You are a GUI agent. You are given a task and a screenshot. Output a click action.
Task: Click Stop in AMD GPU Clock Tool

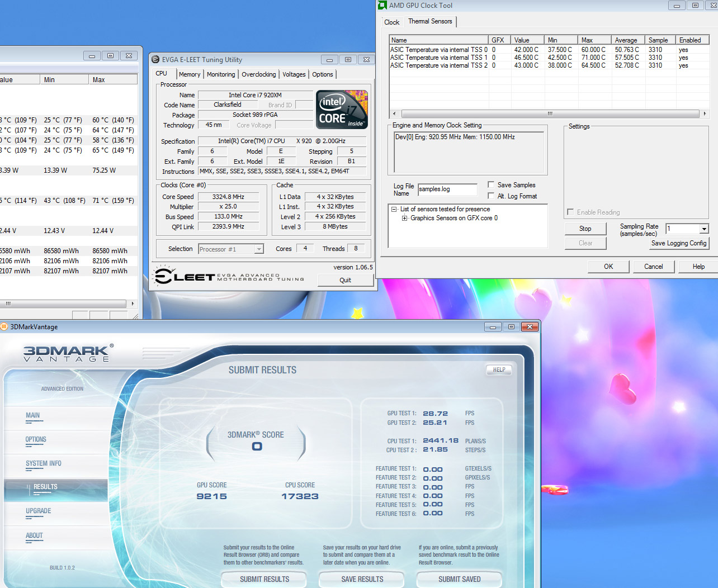click(585, 229)
